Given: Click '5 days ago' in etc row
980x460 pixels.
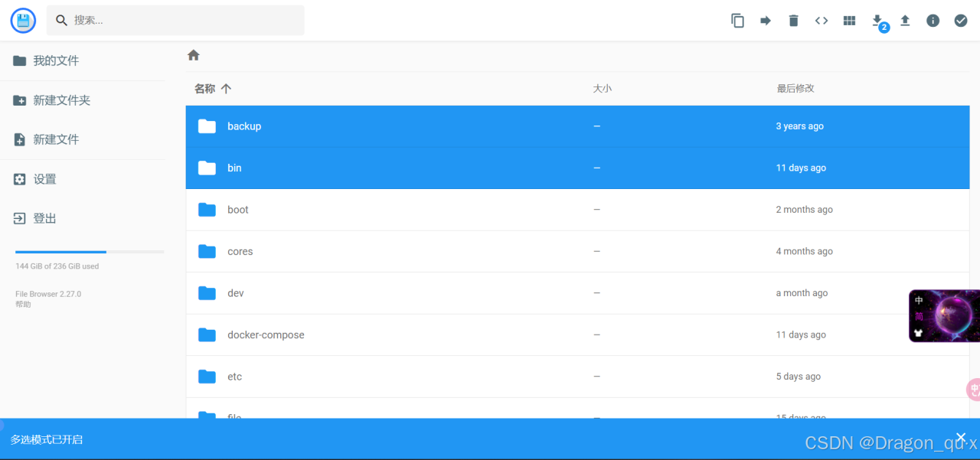Looking at the screenshot, I should pos(798,377).
